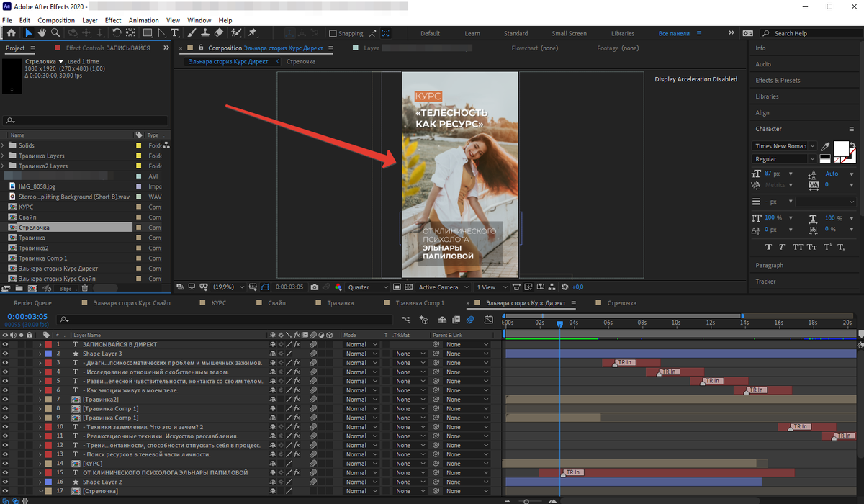864x504 pixels.
Task: Open the Times New Roman font dropdown
Action: [784, 146]
